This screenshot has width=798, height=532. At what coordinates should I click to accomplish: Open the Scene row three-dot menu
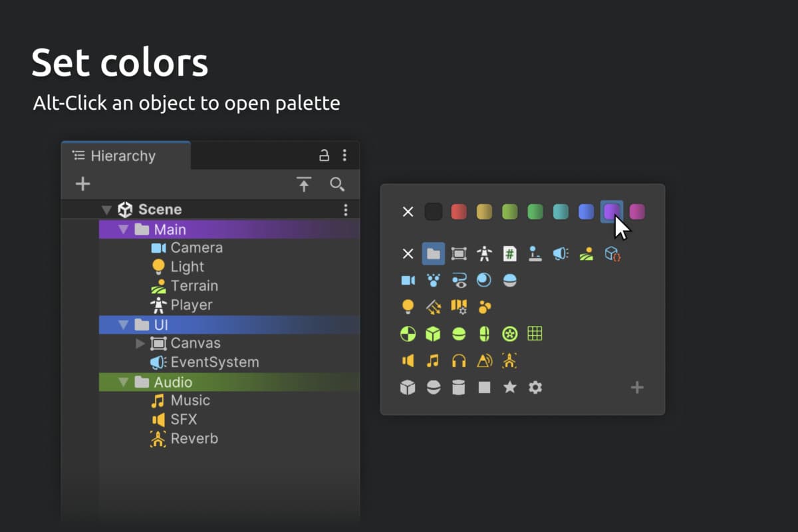click(x=345, y=210)
